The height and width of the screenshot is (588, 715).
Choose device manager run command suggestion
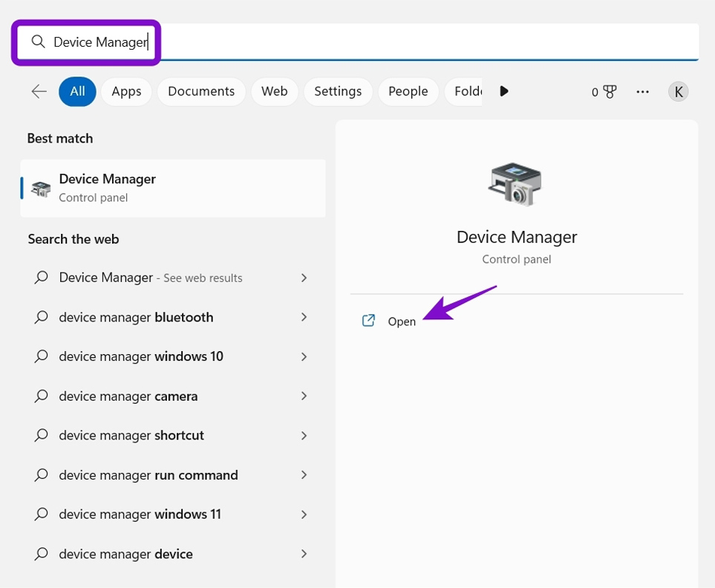148,475
